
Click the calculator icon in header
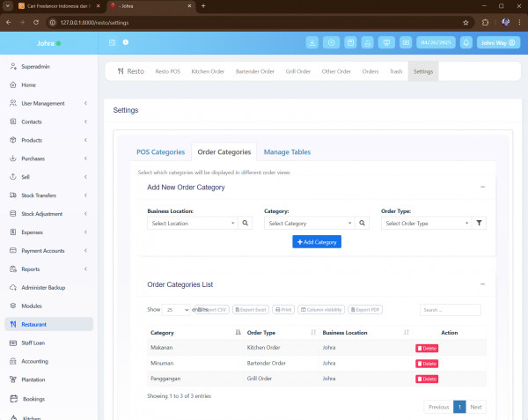click(x=350, y=43)
